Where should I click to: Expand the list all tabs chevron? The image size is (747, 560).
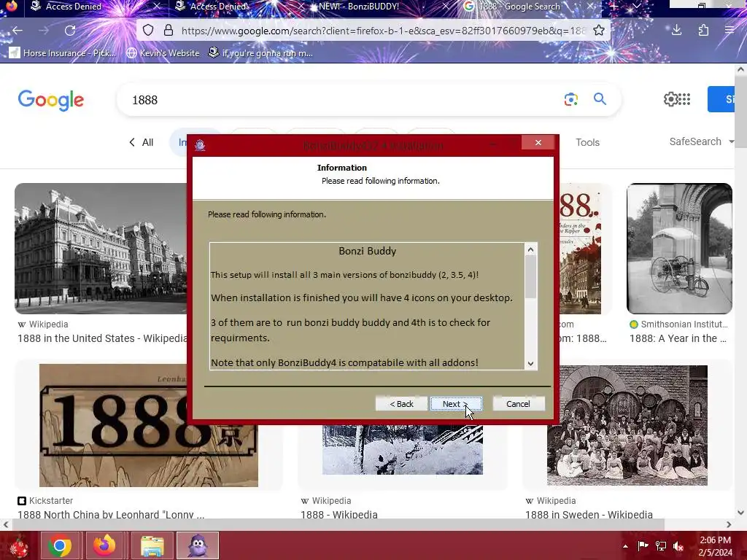coord(636,6)
